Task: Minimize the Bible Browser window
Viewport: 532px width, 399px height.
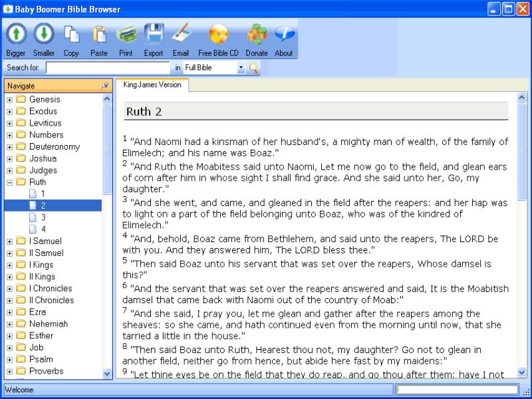Action: (493, 9)
